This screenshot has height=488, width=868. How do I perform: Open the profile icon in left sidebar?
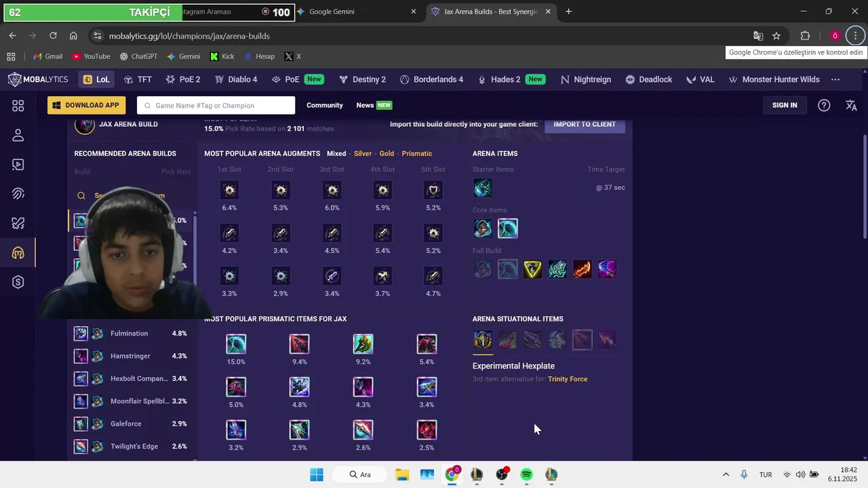pyautogui.click(x=18, y=136)
